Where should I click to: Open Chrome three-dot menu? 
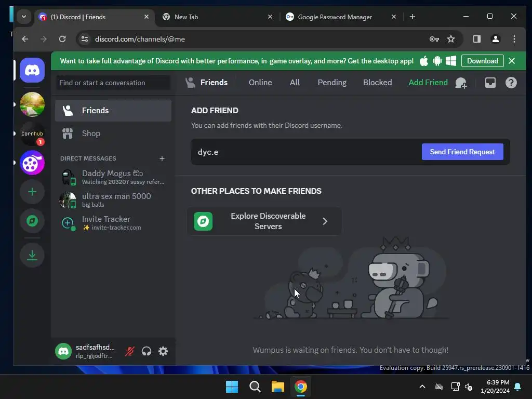click(x=514, y=39)
